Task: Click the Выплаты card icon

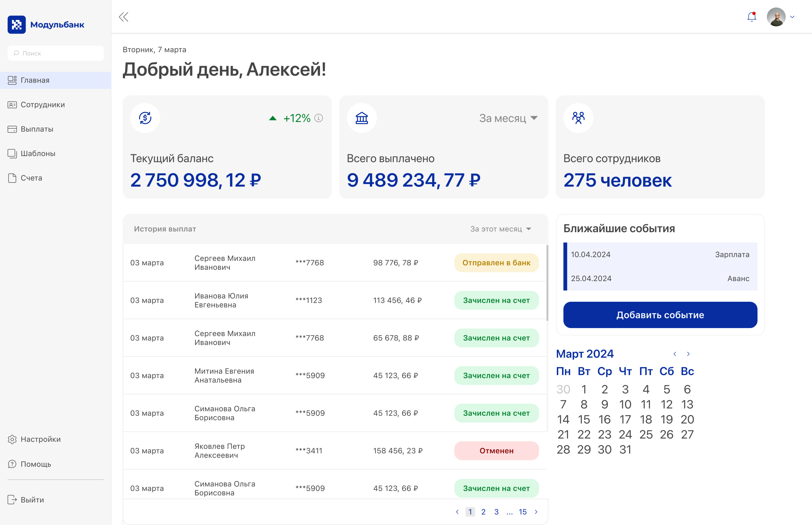Action: point(12,129)
